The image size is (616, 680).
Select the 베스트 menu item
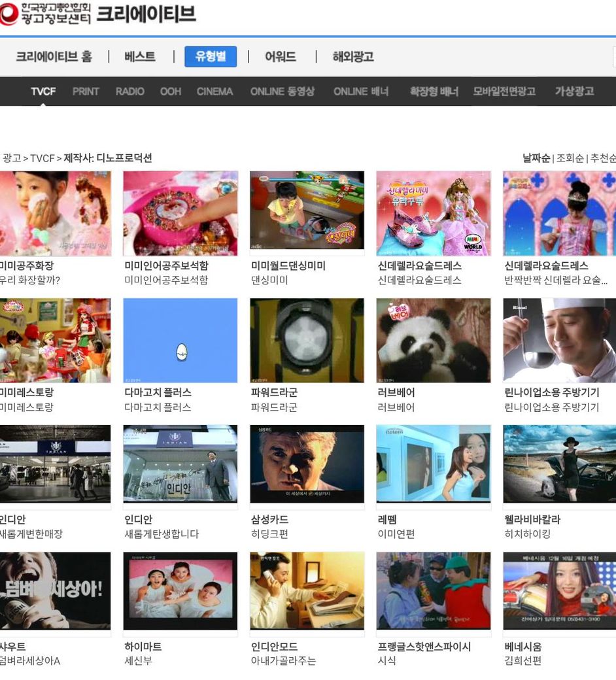point(140,56)
